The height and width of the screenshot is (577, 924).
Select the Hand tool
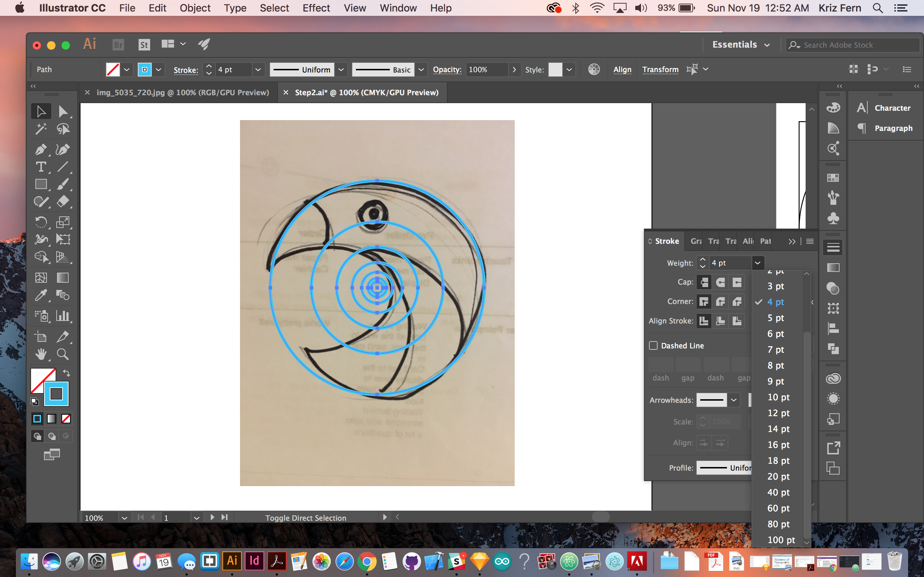pos(40,354)
